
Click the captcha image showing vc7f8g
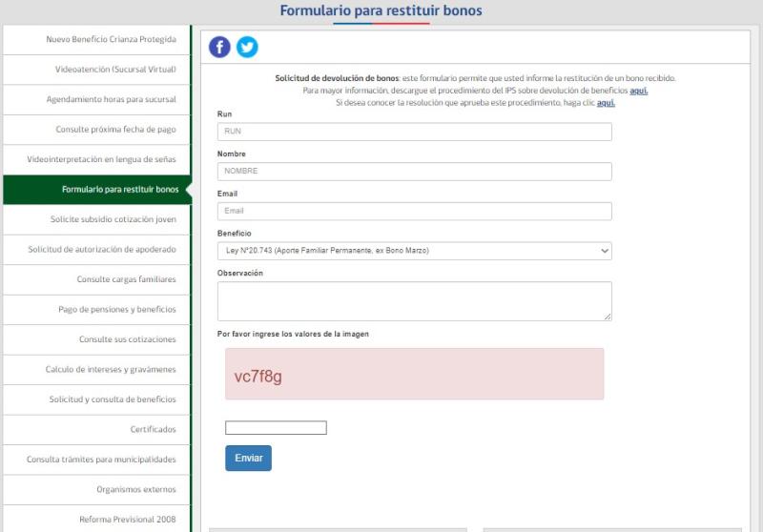[414, 374]
